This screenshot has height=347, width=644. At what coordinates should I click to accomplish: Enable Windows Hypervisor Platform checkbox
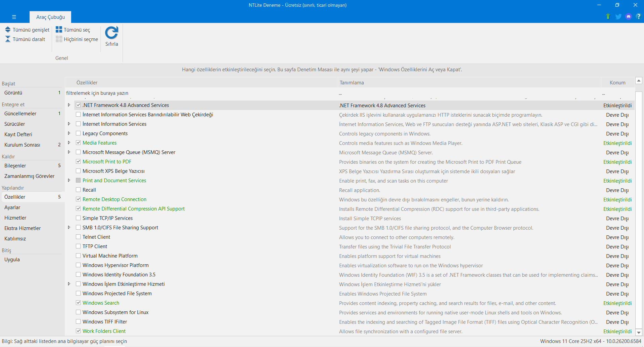[78, 265]
